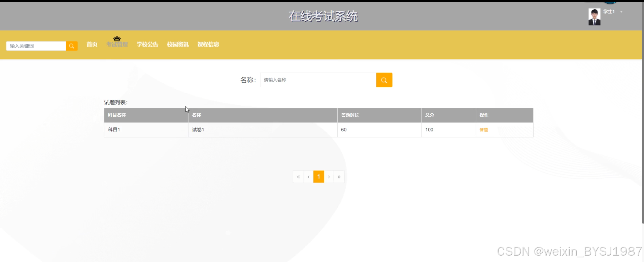
Task: Open 课程信息 menu item
Action: click(x=208, y=45)
